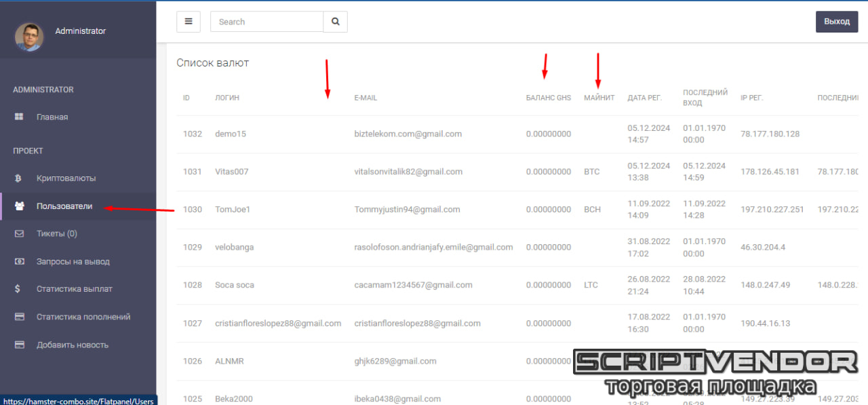Click the Vitas007 user login
The width and height of the screenshot is (868, 405).
[232, 172]
